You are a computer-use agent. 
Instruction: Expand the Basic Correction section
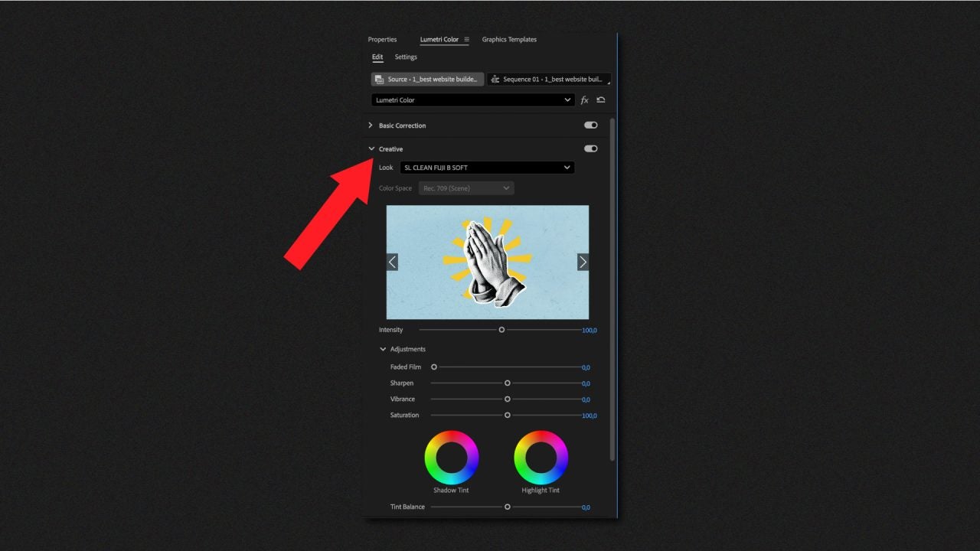[371, 125]
